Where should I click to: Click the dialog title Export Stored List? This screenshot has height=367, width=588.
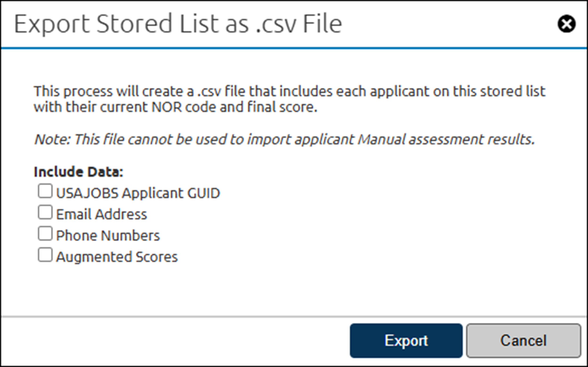pyautogui.click(x=178, y=24)
